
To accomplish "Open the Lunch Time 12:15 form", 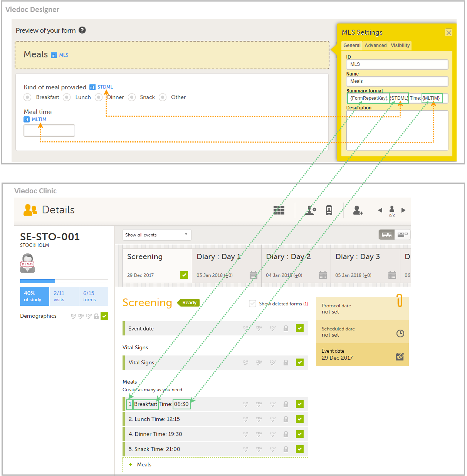I will tap(154, 419).
